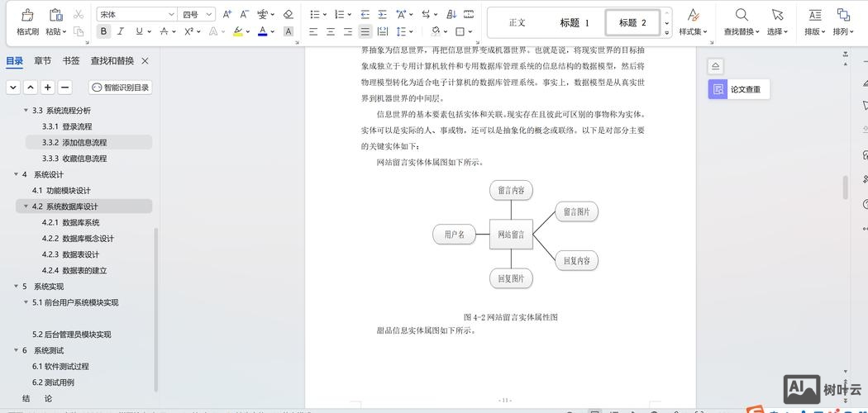Open the 查找替换 dropdown menu

742,31
